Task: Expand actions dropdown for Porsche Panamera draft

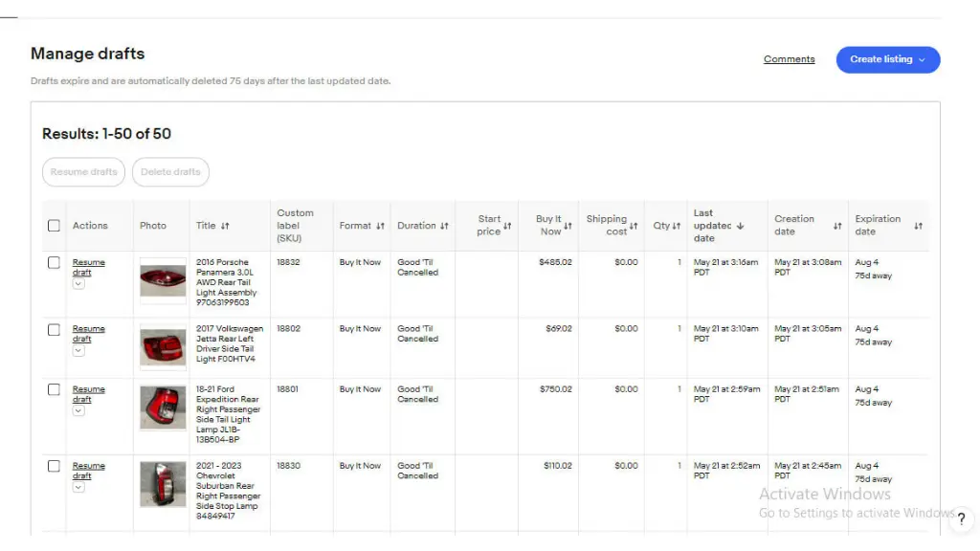Action: 78,284
